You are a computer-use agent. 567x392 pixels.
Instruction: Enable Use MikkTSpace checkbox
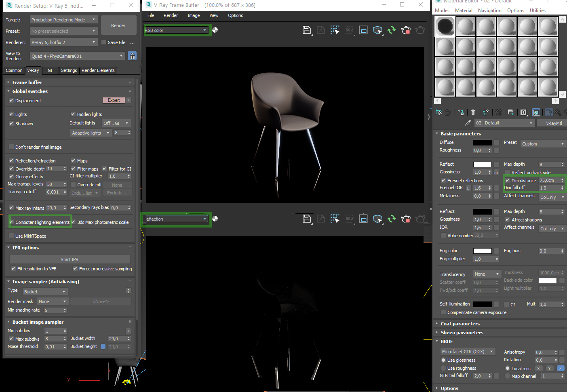tap(11, 236)
